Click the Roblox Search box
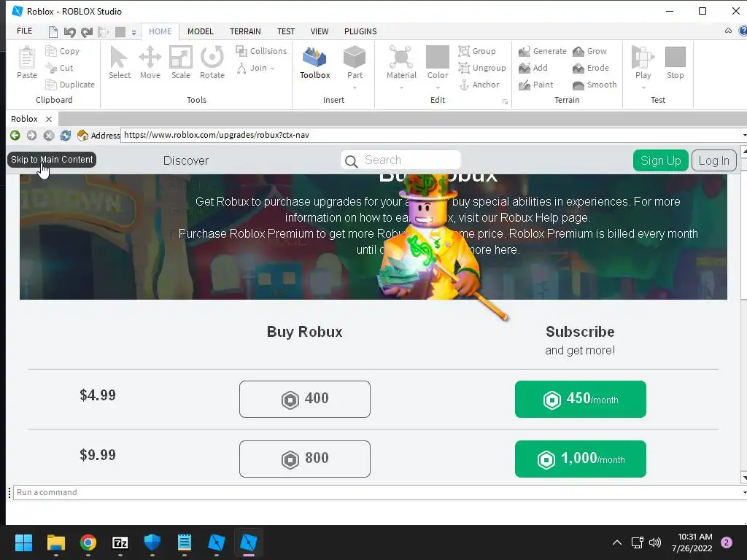 click(x=400, y=160)
